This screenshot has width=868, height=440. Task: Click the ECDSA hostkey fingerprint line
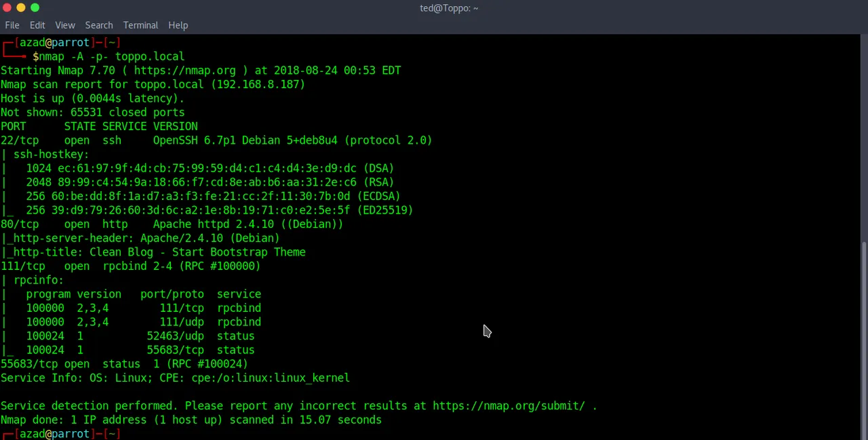[x=201, y=197]
